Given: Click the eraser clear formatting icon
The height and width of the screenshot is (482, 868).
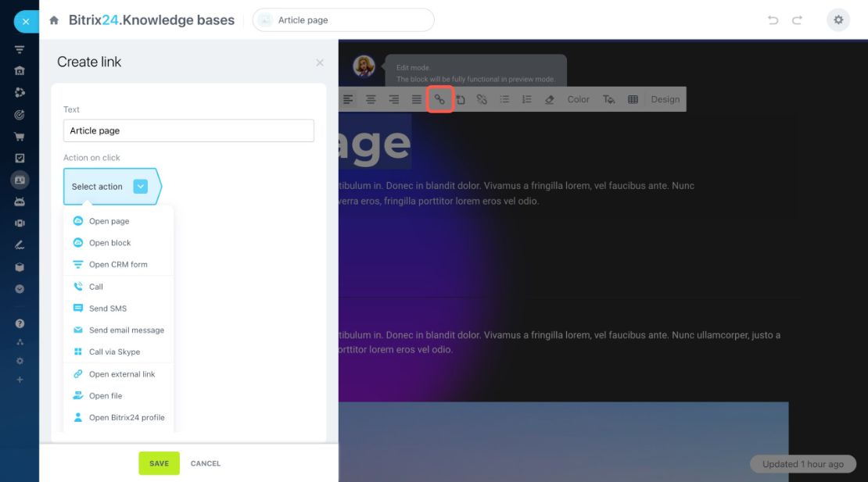Looking at the screenshot, I should [549, 99].
